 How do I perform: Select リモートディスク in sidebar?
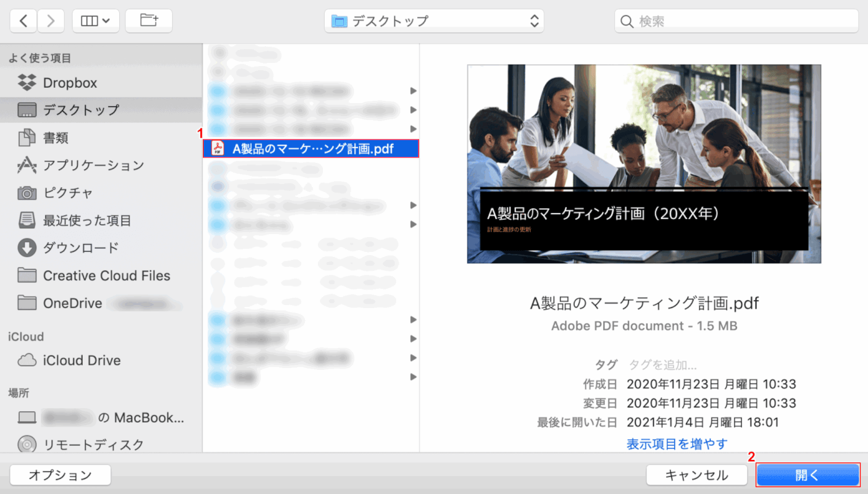pyautogui.click(x=93, y=445)
